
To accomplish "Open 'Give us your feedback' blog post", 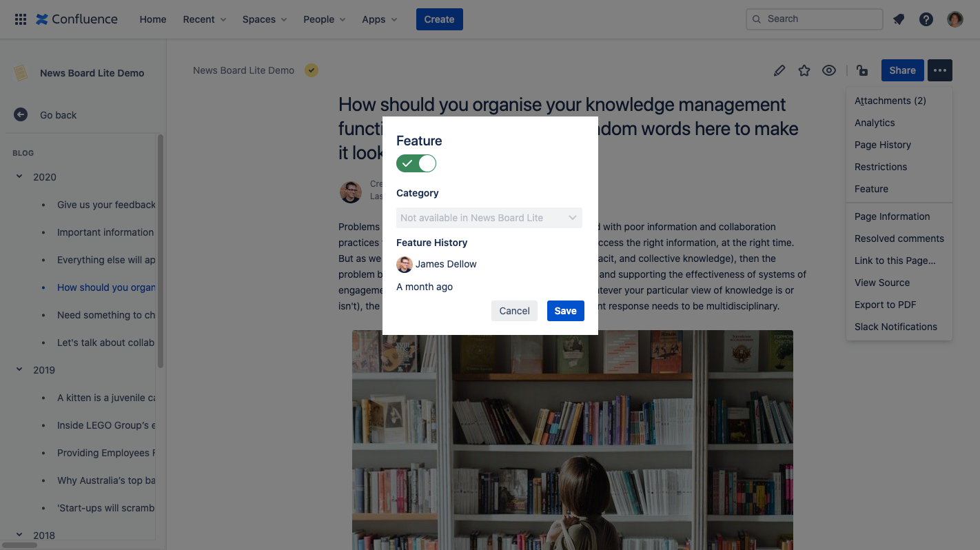I will click(x=106, y=205).
